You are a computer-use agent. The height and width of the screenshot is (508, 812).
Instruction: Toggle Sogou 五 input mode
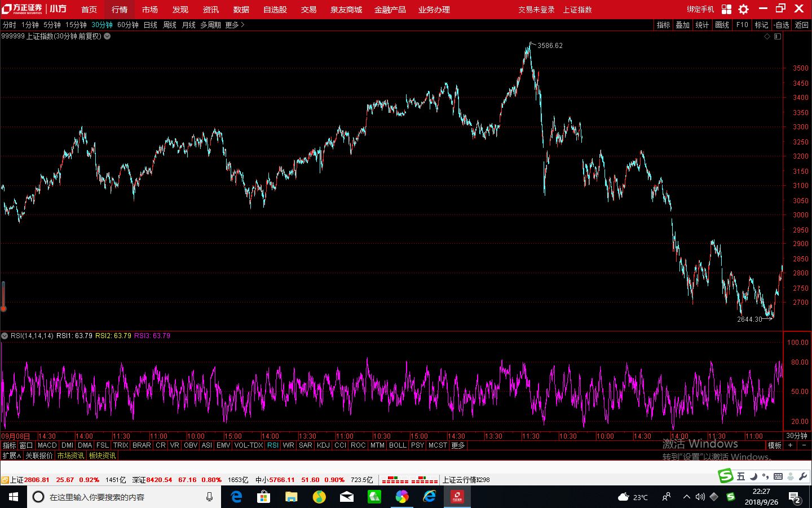[741, 477]
